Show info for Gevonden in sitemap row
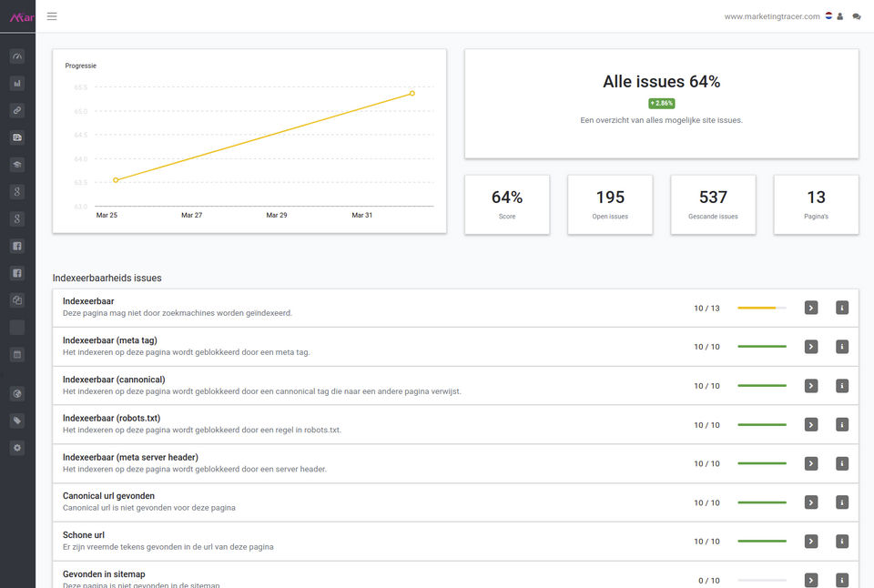Viewport: 874px width, 588px height. point(842,580)
